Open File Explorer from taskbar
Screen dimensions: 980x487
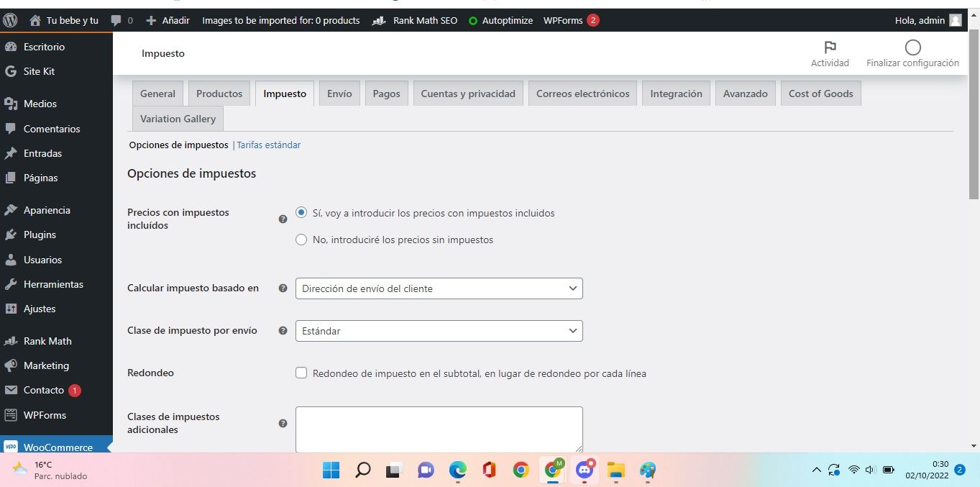point(616,470)
